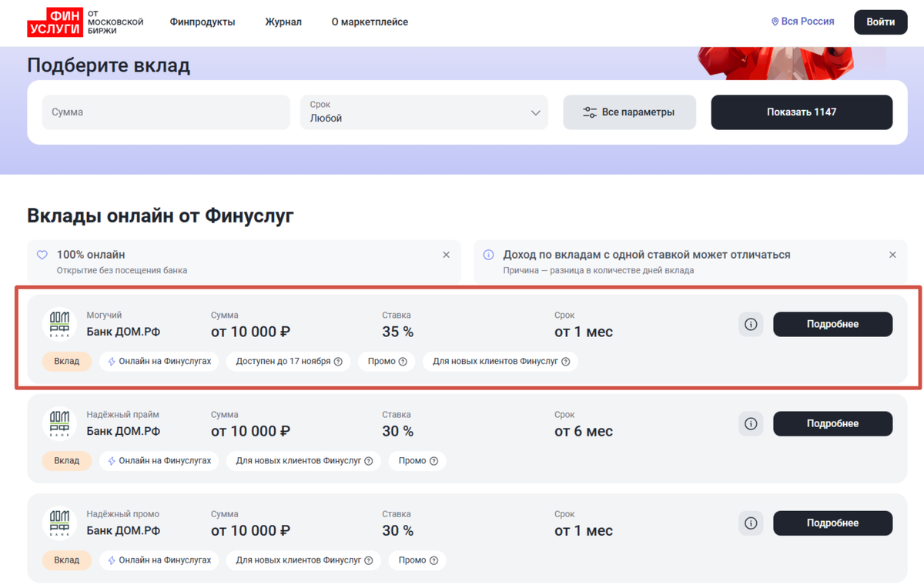
Task: Click question mark on Промо tag in Надёжный промо row
Action: pos(434,560)
